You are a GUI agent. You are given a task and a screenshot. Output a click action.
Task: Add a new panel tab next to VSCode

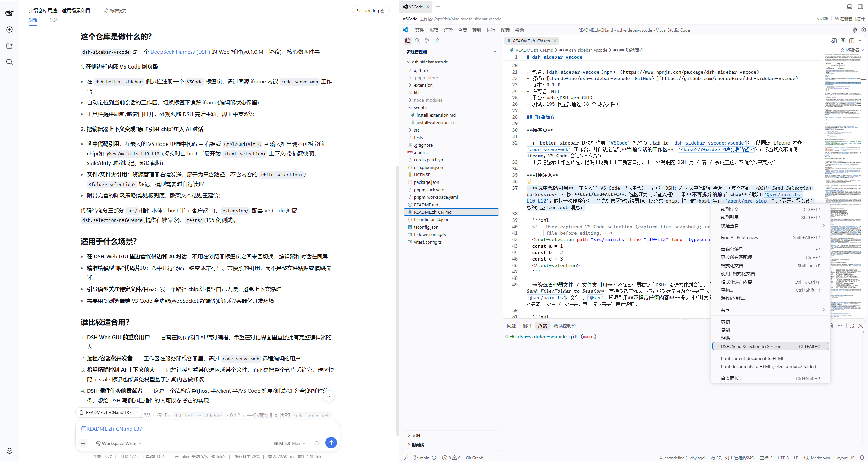click(438, 7)
